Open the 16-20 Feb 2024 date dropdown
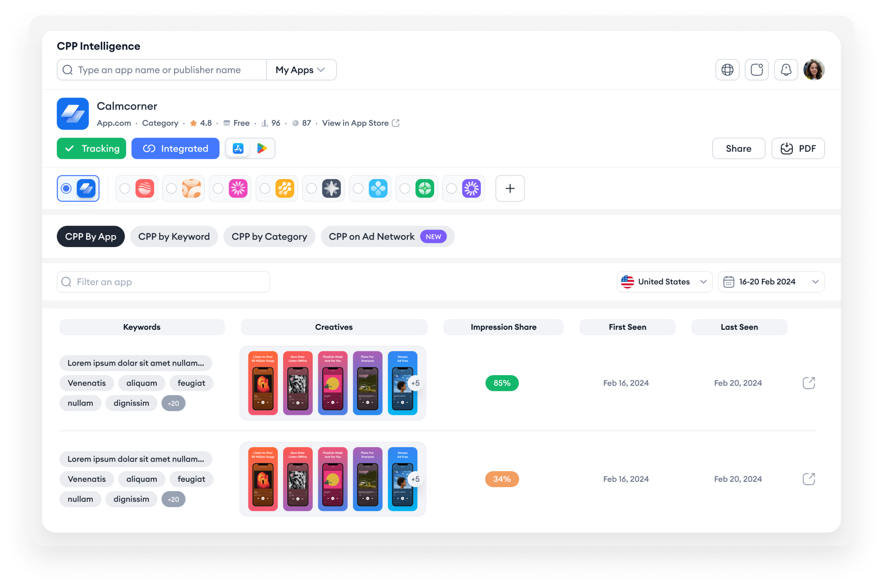This screenshot has width=883, height=588. 771,282
